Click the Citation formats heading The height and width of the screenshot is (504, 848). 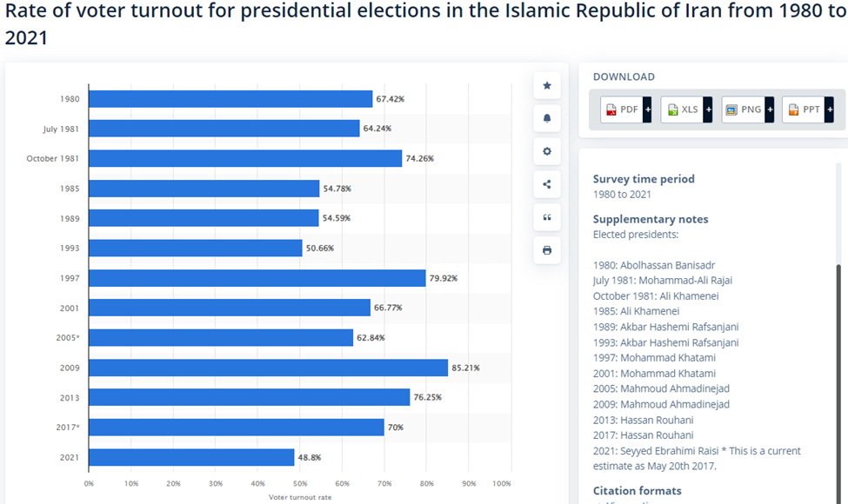click(637, 491)
